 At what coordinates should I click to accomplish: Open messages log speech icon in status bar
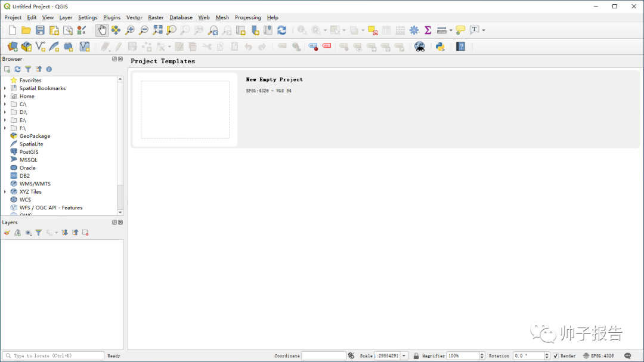tap(627, 356)
